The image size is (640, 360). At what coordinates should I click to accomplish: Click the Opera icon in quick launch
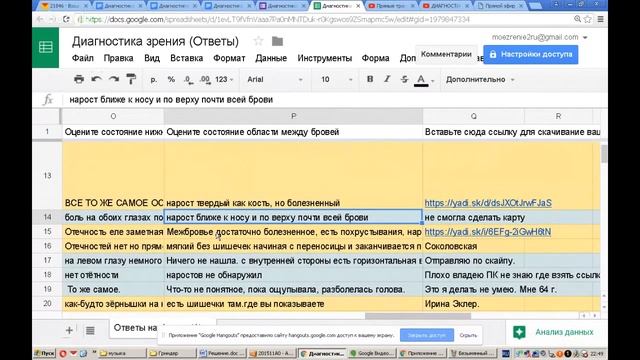tap(63, 353)
